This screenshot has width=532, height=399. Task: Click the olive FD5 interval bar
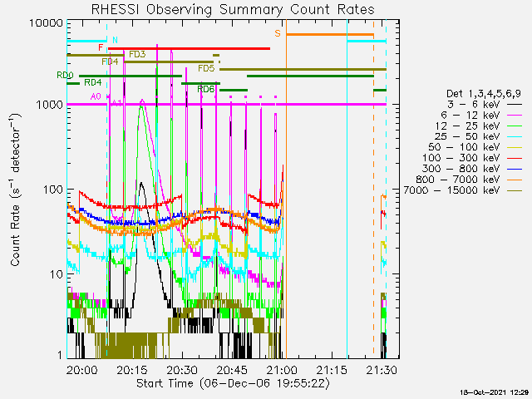(x=303, y=69)
